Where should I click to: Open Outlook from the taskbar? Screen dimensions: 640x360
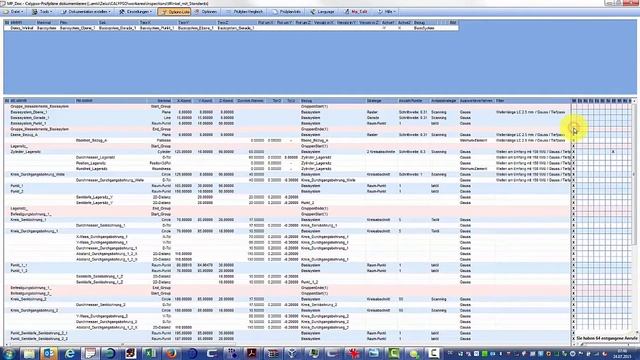pos(49,353)
